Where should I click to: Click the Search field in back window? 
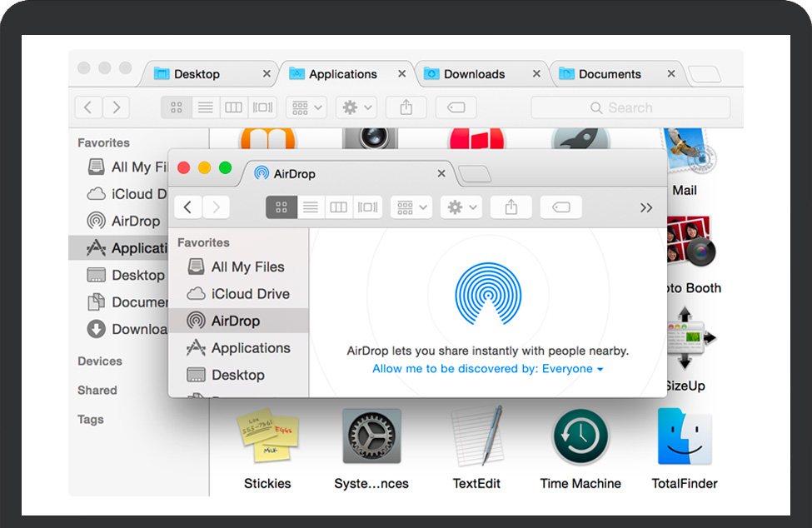pos(630,107)
